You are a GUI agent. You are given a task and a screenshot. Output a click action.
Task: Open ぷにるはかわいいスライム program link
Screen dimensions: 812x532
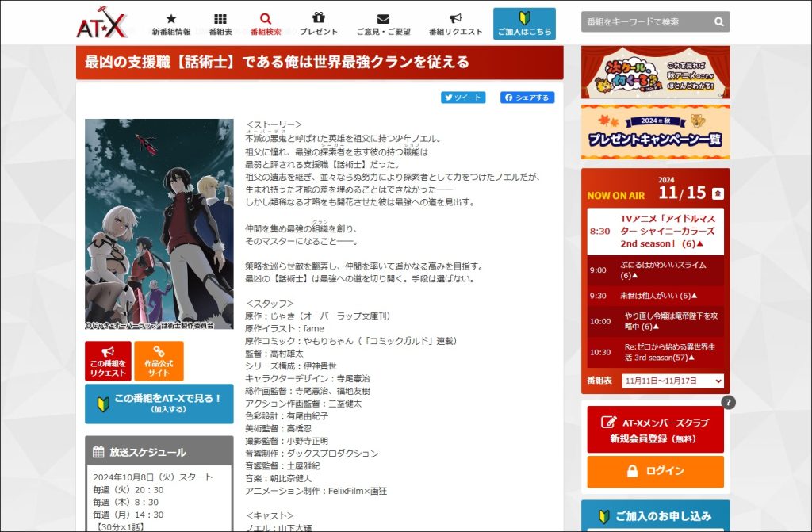pyautogui.click(x=663, y=270)
